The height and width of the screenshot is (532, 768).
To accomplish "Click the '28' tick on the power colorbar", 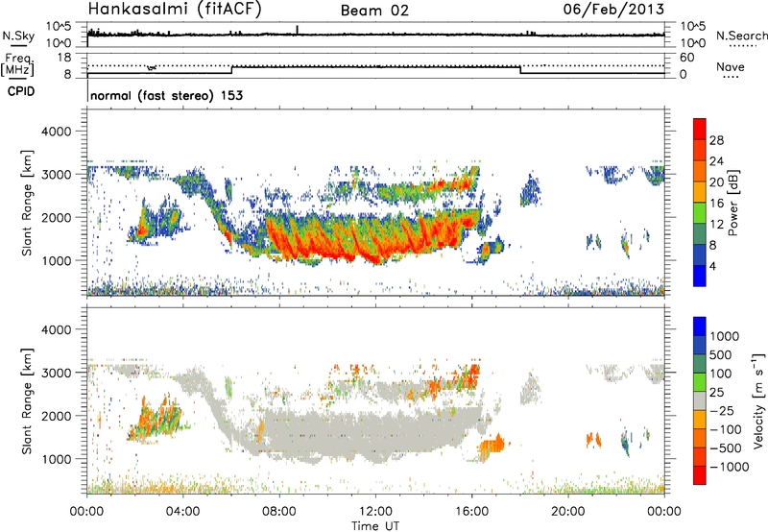I will [716, 140].
